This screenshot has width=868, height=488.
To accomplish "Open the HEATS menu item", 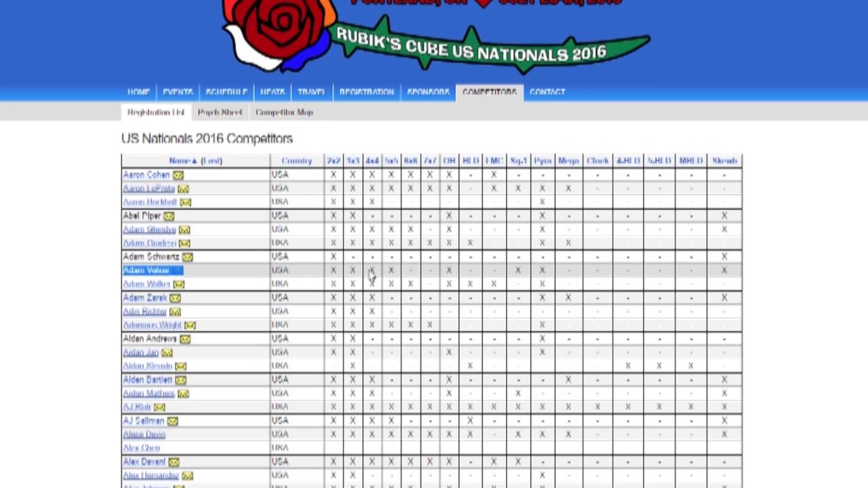I will coord(273,92).
